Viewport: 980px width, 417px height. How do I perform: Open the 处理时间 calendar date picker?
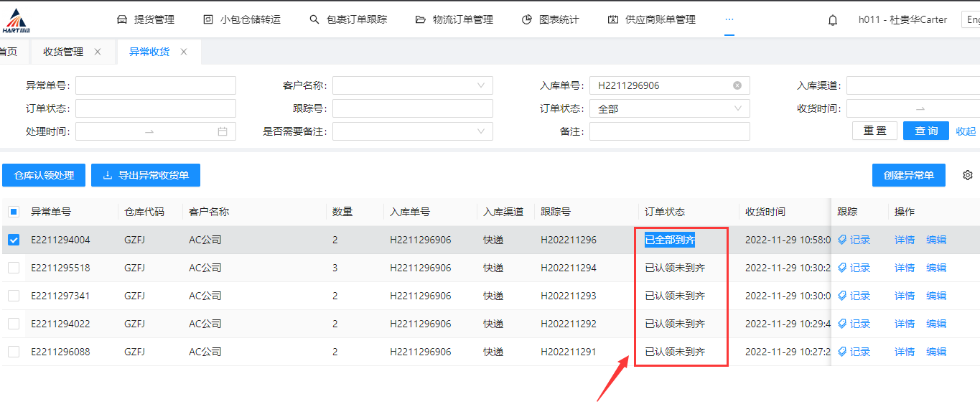click(x=223, y=131)
